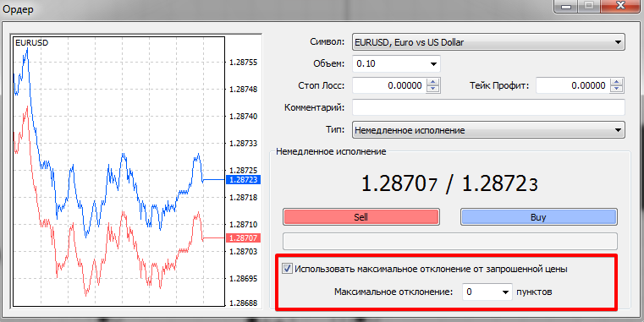
Task: Click the 1.28755 price axis label
Action: (x=243, y=63)
